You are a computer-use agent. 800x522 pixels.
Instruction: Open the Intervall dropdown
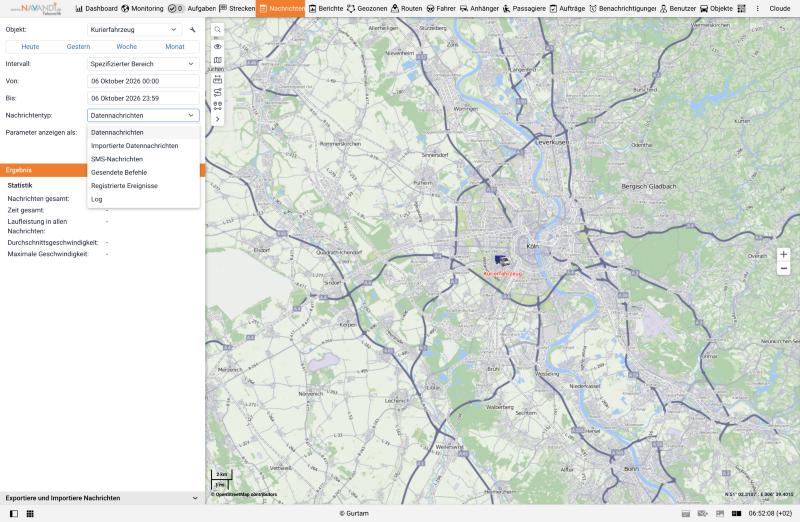pos(143,64)
